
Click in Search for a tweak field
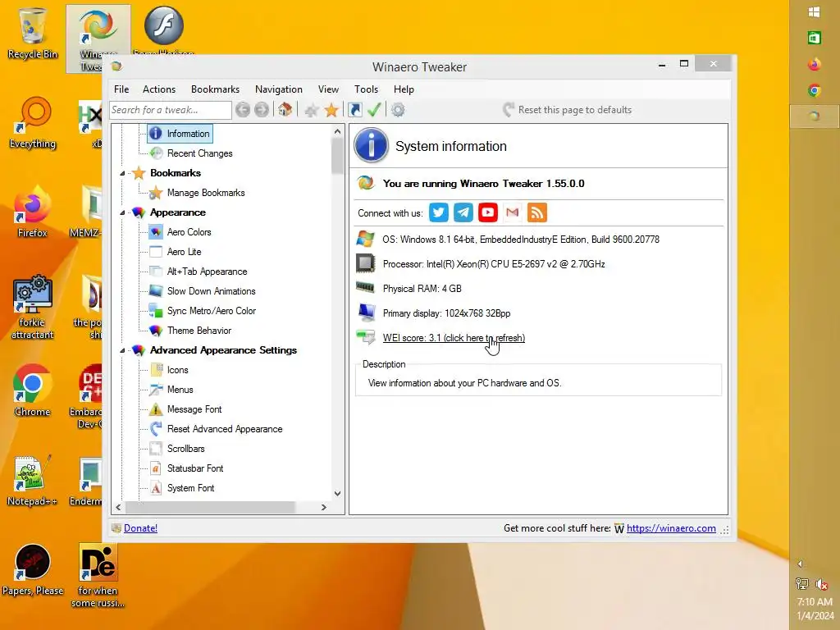click(171, 110)
